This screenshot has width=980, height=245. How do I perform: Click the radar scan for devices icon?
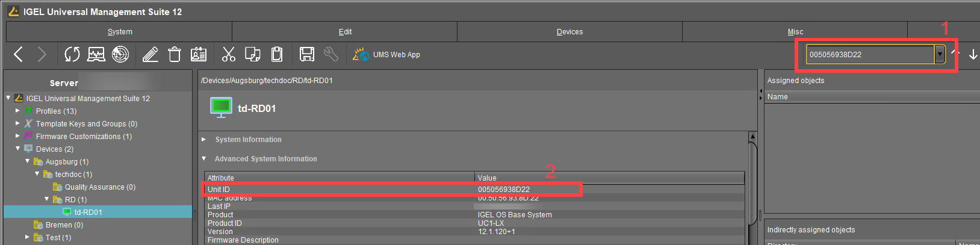(x=120, y=55)
